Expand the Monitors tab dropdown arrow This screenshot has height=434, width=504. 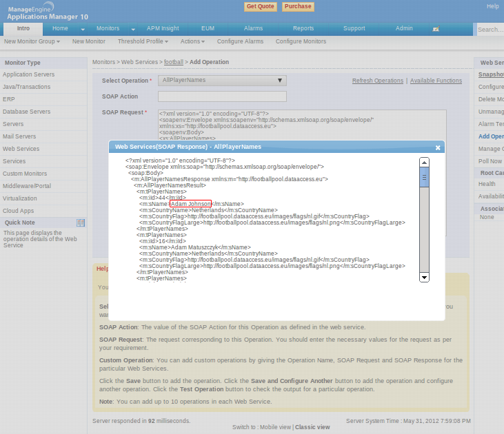tap(133, 29)
